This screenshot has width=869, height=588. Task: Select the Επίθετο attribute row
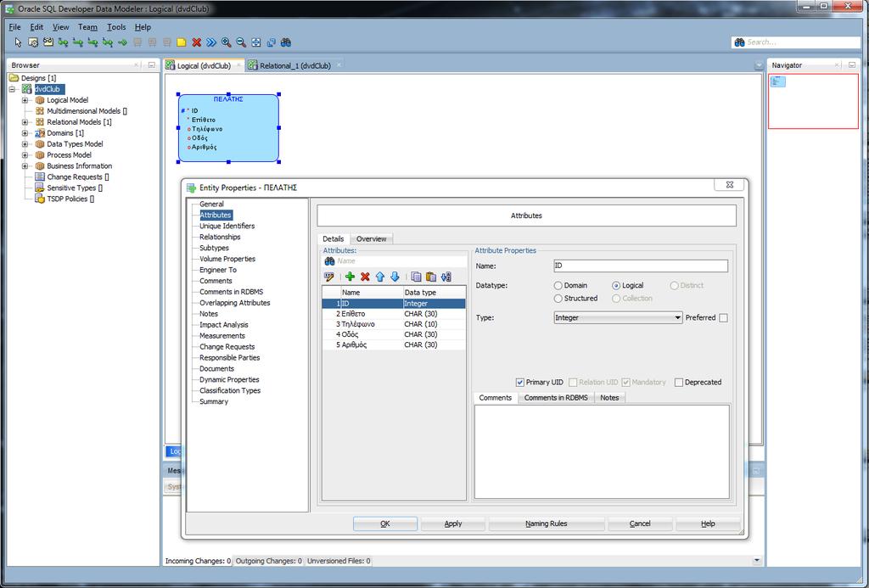point(394,314)
